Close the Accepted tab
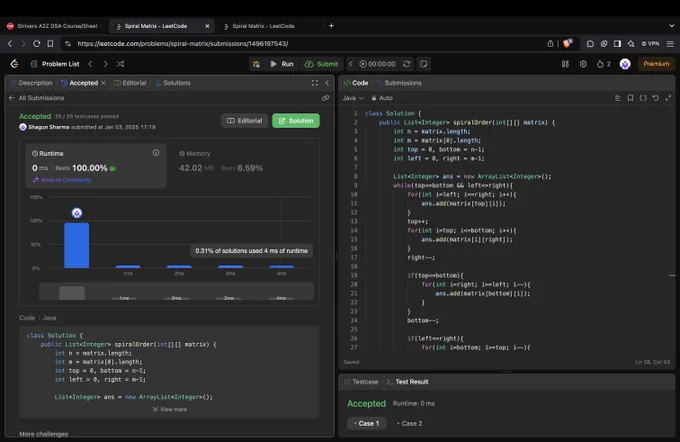Image resolution: width=680 pixels, height=442 pixels. (103, 83)
